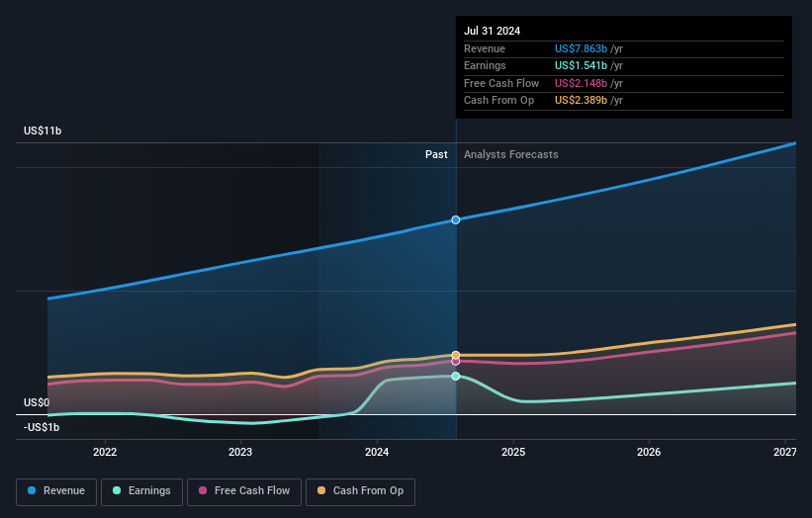Image resolution: width=812 pixels, height=518 pixels.
Task: Click the blue Revenue data point marker
Action: tap(456, 219)
